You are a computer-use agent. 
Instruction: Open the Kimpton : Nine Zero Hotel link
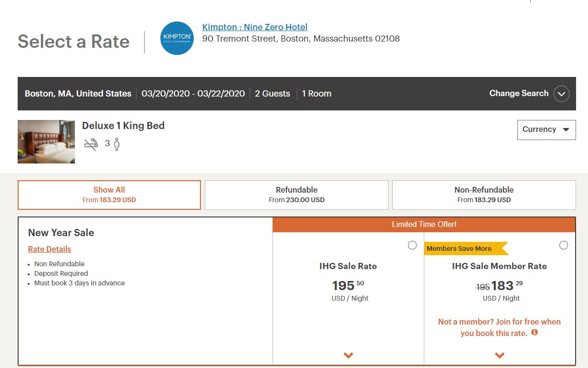click(x=255, y=27)
